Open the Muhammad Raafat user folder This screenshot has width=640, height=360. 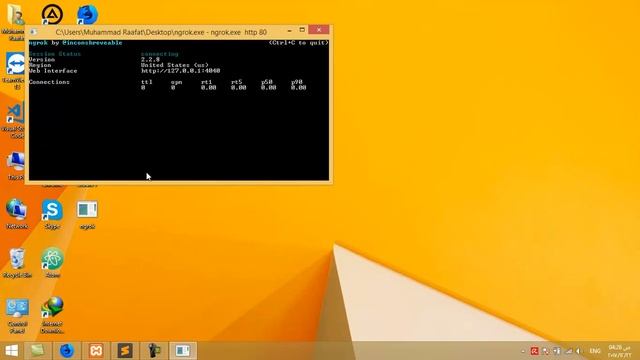coord(15,21)
